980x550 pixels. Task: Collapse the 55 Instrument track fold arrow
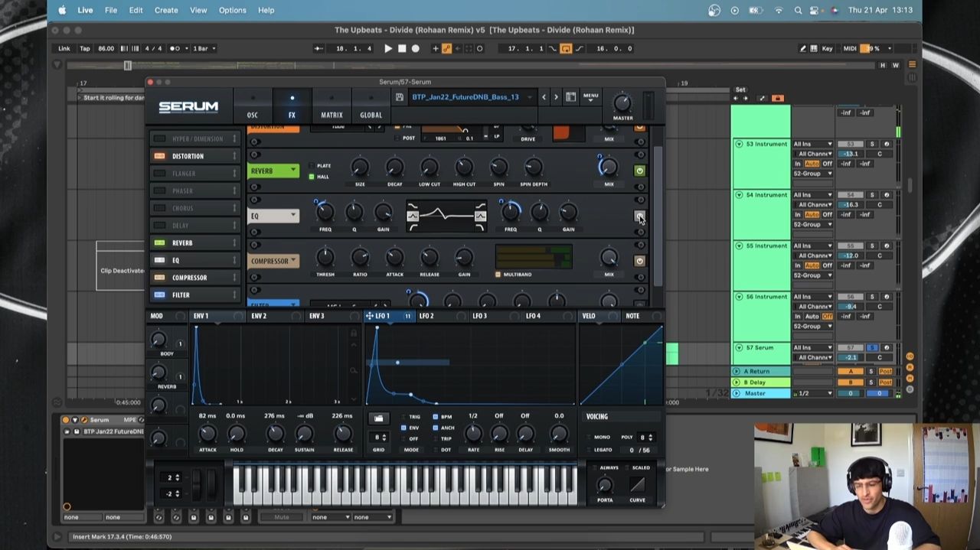tap(739, 246)
